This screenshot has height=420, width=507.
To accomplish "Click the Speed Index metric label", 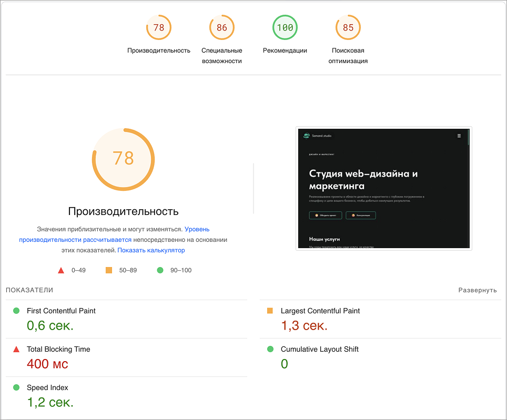I will pos(47,388).
